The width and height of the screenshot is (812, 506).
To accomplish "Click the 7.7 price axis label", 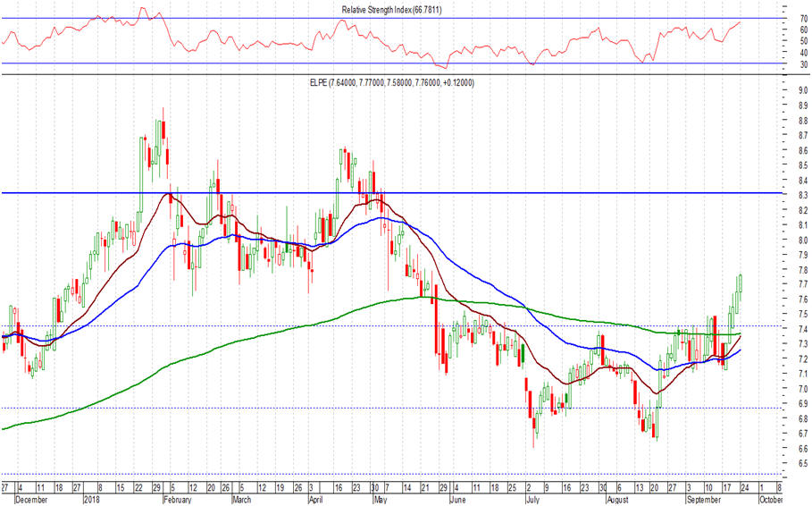I will 803,284.
